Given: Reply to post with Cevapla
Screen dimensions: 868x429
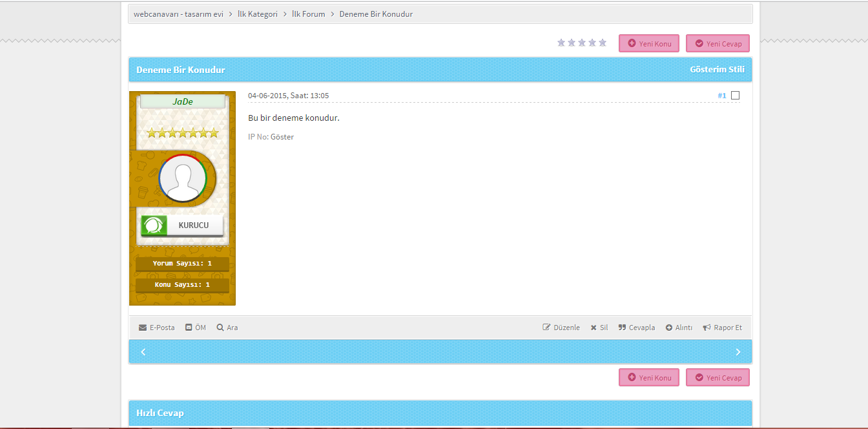Looking at the screenshot, I should pos(622,328).
